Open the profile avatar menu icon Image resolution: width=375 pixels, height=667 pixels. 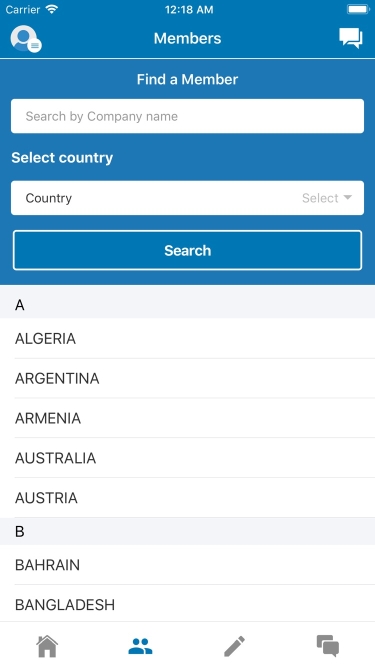[26, 39]
